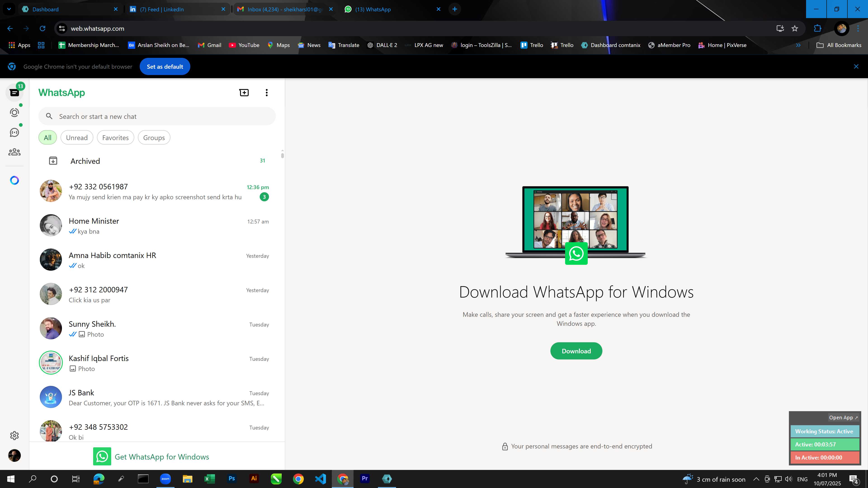The height and width of the screenshot is (488, 868).
Task: Click the green Download button
Action: click(576, 351)
